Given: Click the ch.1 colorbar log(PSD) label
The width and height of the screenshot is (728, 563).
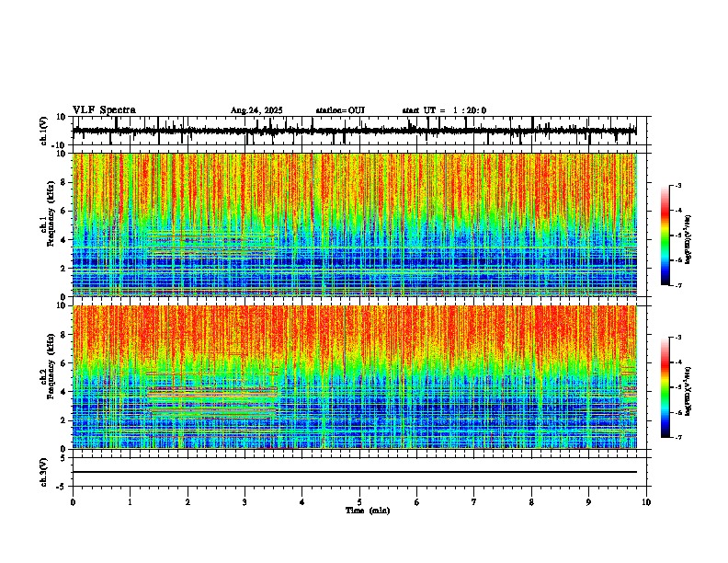Looking at the screenshot, I should 688,240.
